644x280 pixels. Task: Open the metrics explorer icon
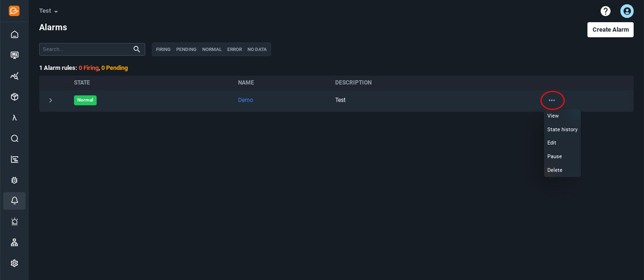pyautogui.click(x=14, y=76)
